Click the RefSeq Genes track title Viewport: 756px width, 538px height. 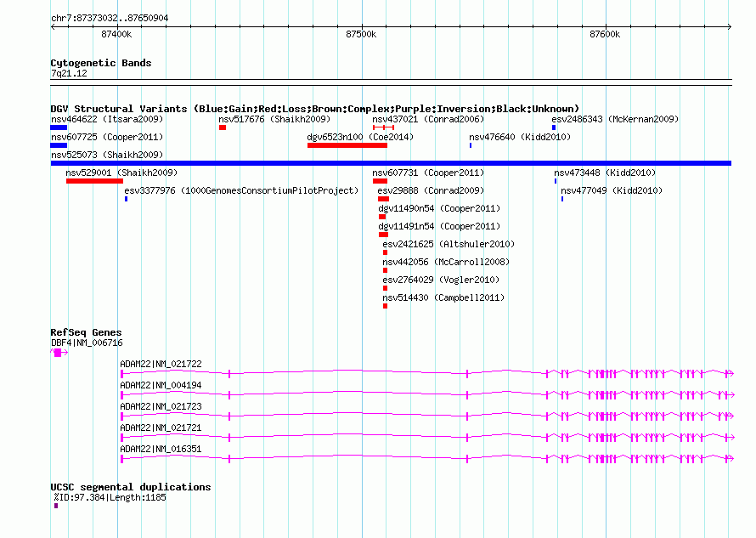(86, 332)
